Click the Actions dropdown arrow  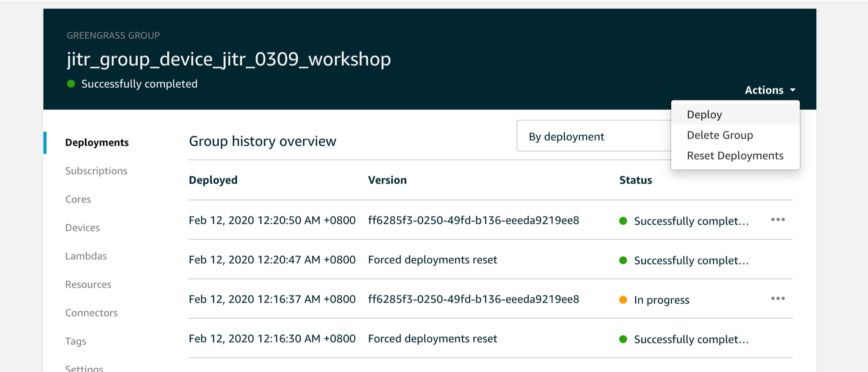point(793,90)
